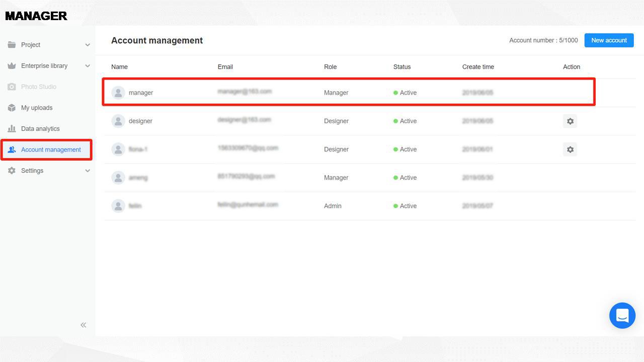Select the name 'manager' in the table
Viewport: 644px width, 362px height.
click(x=141, y=93)
